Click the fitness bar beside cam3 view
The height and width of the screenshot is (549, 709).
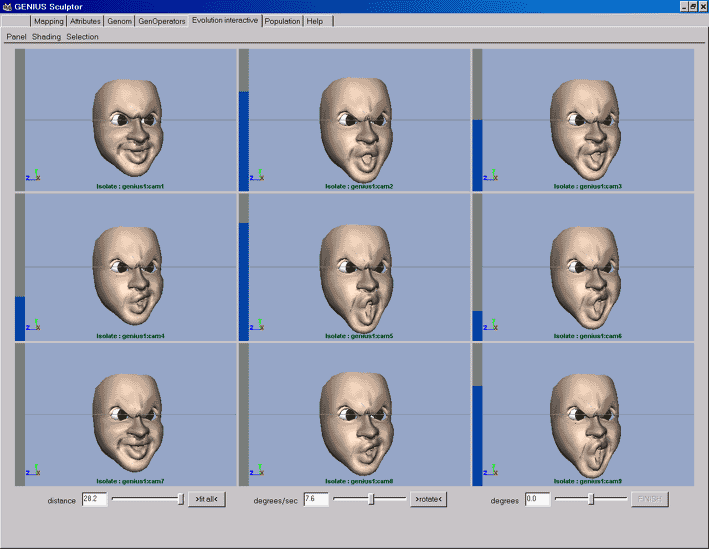click(x=477, y=120)
